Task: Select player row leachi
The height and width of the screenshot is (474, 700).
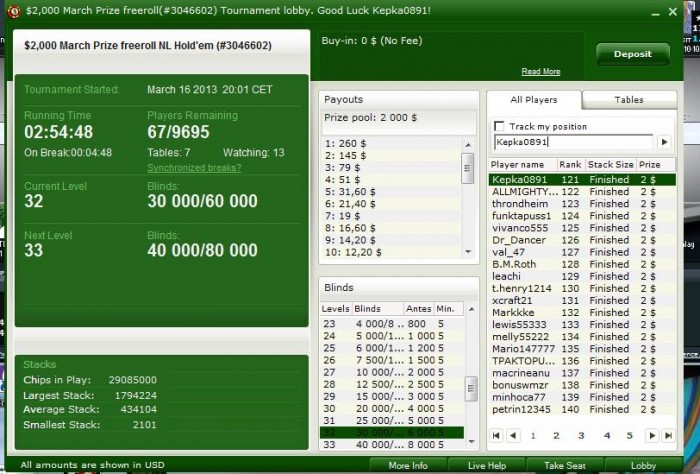Action: click(582, 276)
